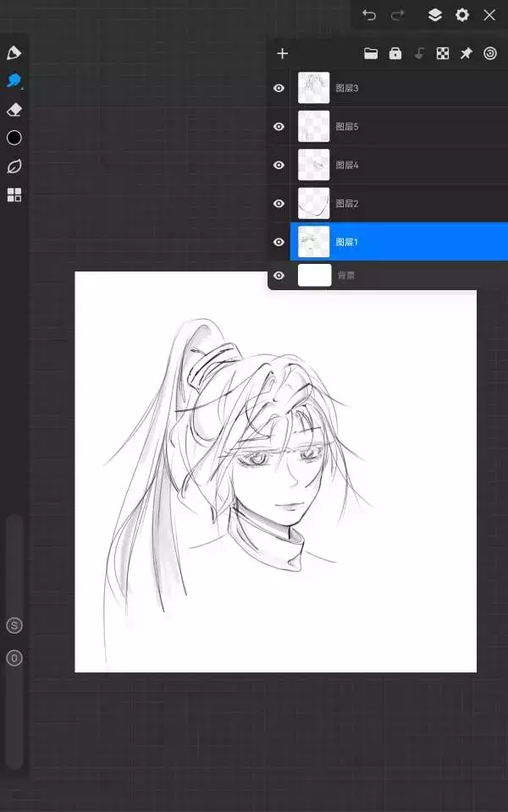Pin the layers panel open
The width and height of the screenshot is (508, 812).
(x=466, y=53)
